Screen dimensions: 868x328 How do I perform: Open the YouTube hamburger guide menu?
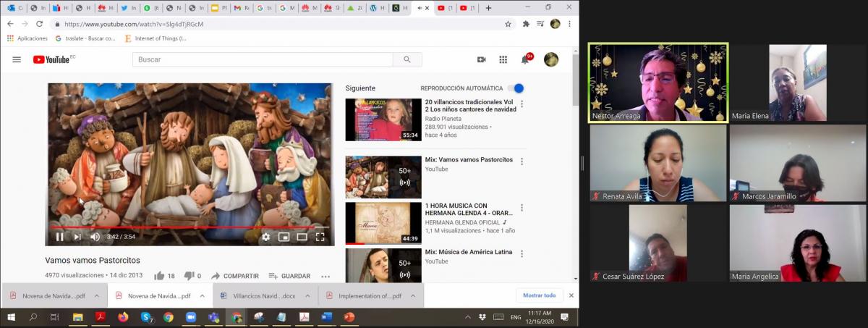pyautogui.click(x=17, y=59)
